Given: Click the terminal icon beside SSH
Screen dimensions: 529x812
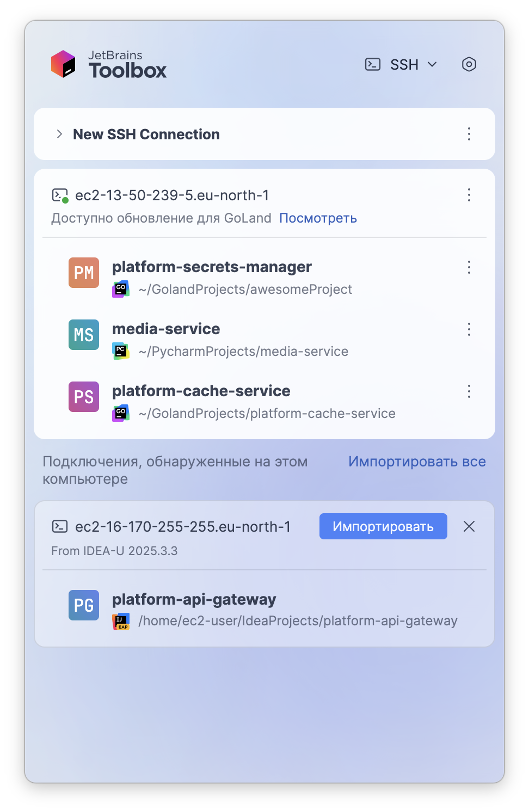Looking at the screenshot, I should pyautogui.click(x=373, y=64).
